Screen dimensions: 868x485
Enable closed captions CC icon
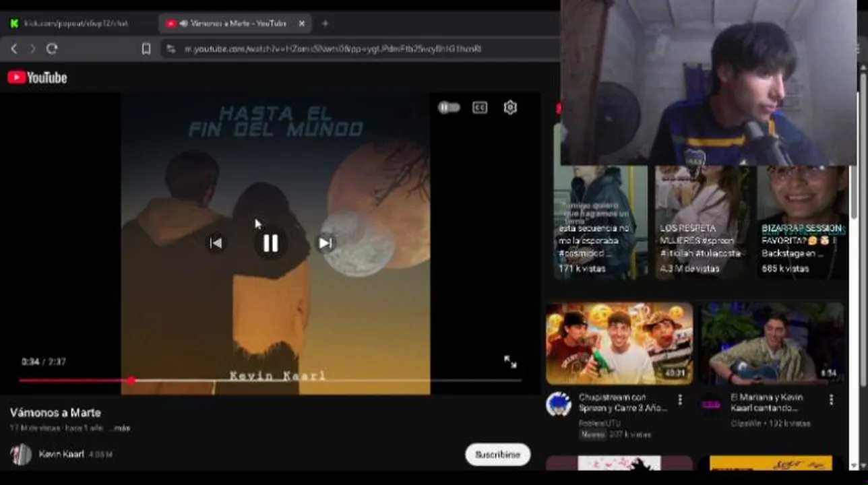(x=480, y=108)
